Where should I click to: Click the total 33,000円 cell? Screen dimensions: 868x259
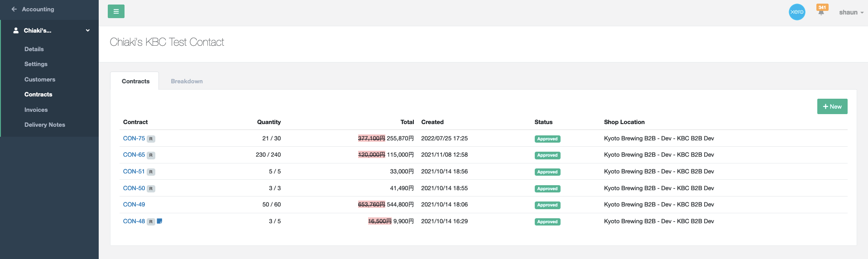(x=402, y=171)
